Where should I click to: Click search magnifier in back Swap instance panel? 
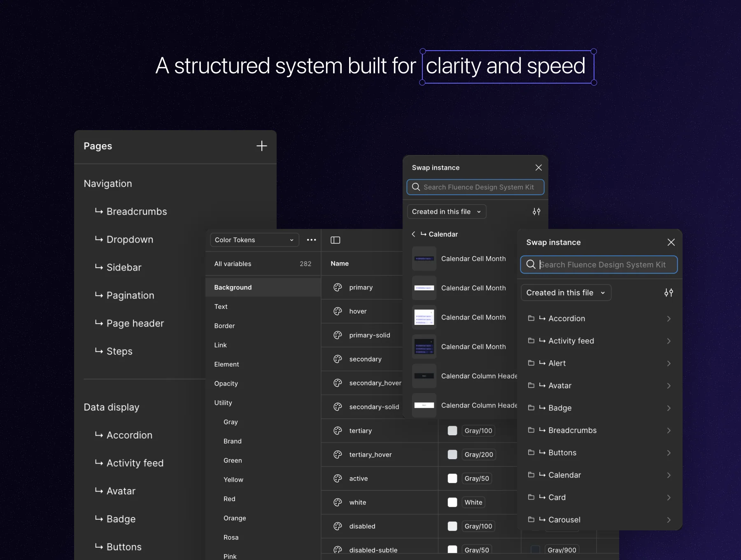416,187
